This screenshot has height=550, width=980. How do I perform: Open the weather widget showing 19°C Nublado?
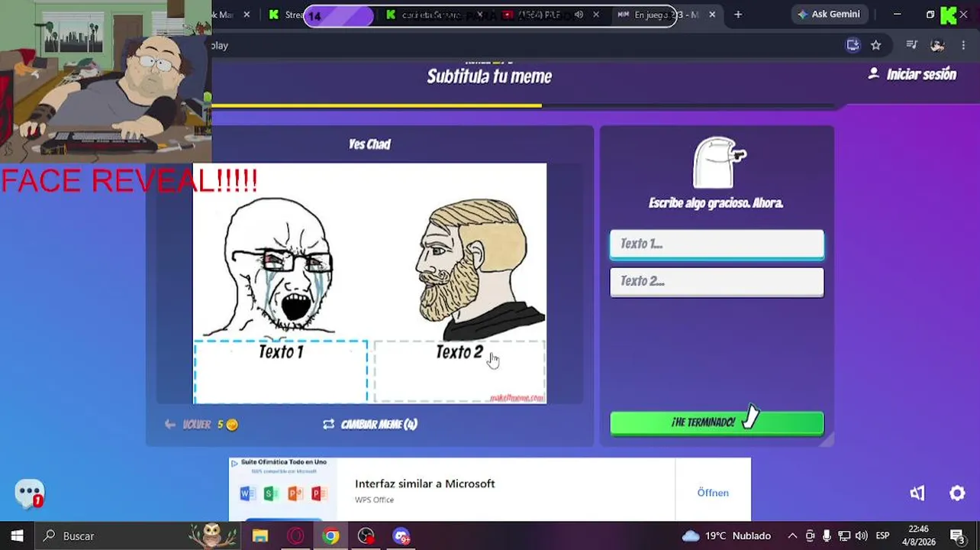tap(727, 535)
